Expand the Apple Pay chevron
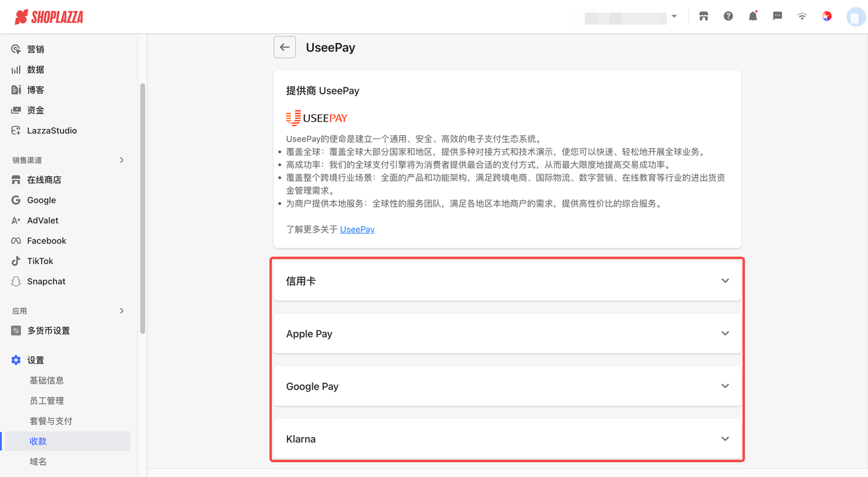Viewport: 868px width, 477px height. pyautogui.click(x=725, y=333)
